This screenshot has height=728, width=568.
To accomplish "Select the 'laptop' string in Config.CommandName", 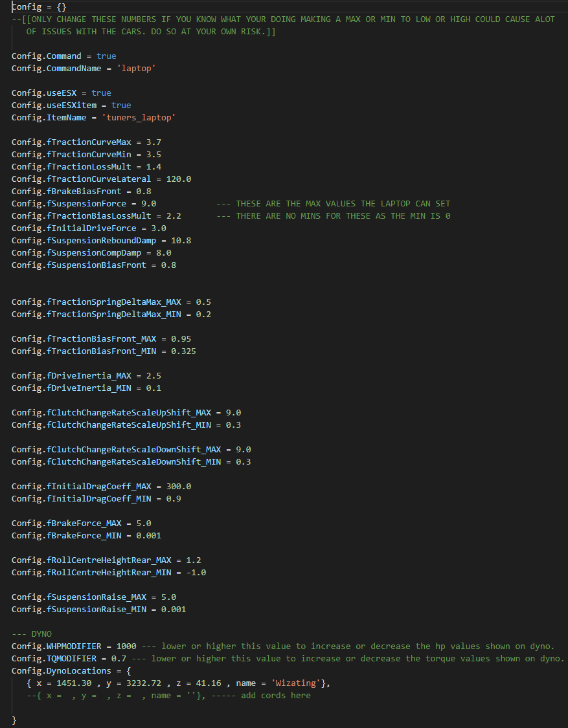I will click(x=136, y=68).
